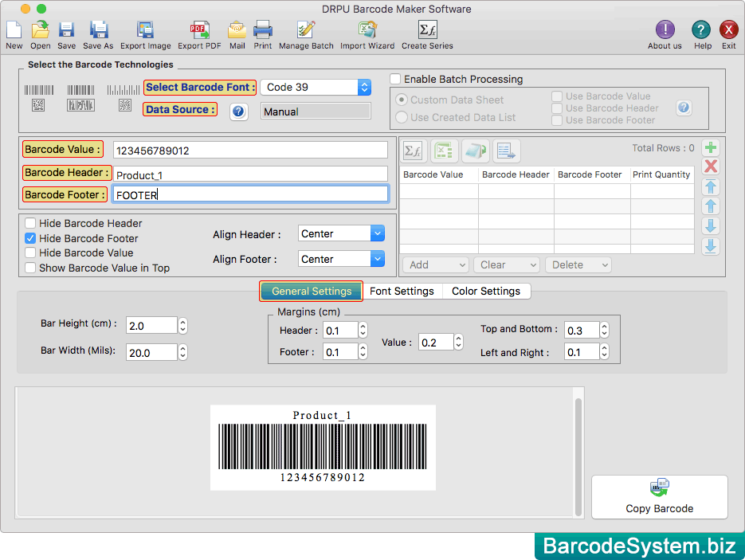745x560 pixels.
Task: Switch to Color Settings tab
Action: [x=486, y=292]
